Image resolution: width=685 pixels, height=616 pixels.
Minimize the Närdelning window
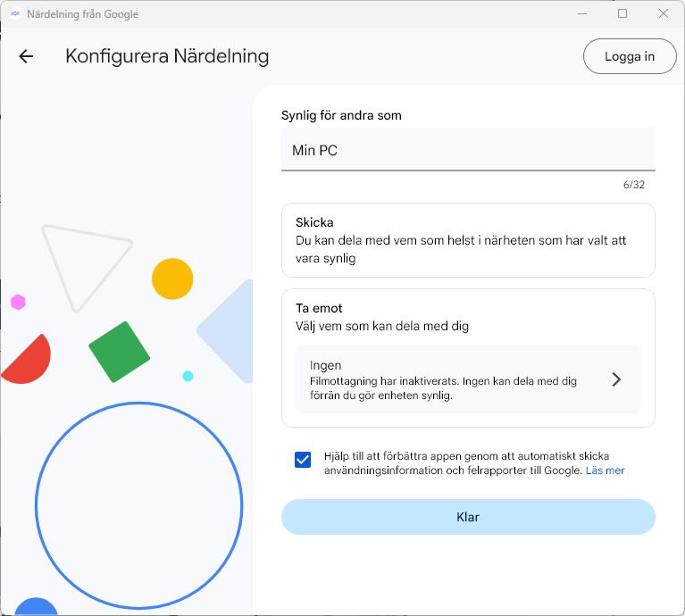pos(582,14)
